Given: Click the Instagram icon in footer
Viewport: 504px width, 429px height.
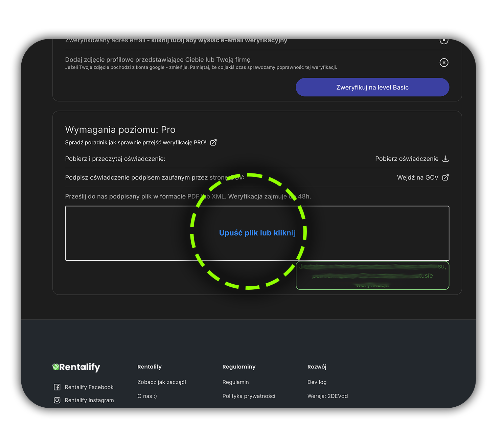Looking at the screenshot, I should click(57, 400).
